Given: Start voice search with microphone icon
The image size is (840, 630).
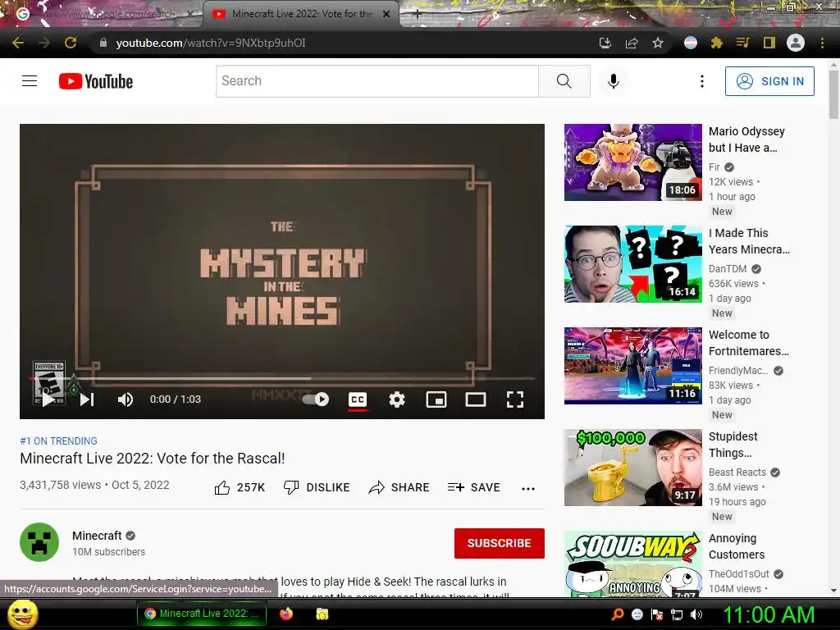Looking at the screenshot, I should point(614,81).
